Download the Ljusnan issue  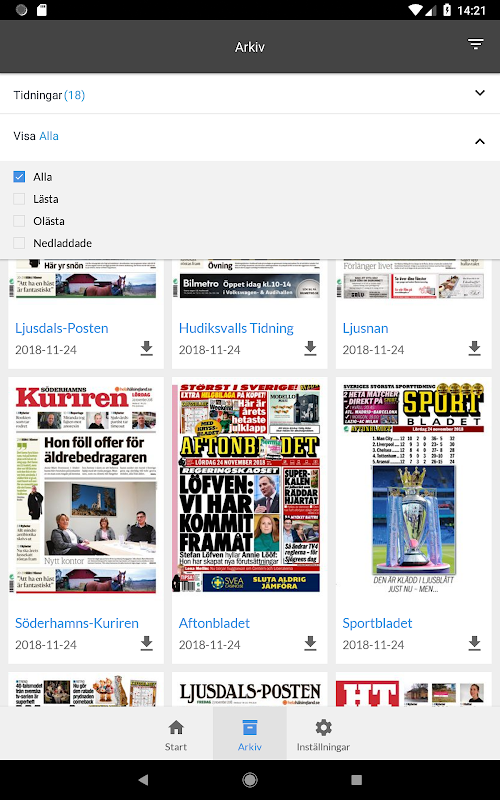tap(474, 348)
